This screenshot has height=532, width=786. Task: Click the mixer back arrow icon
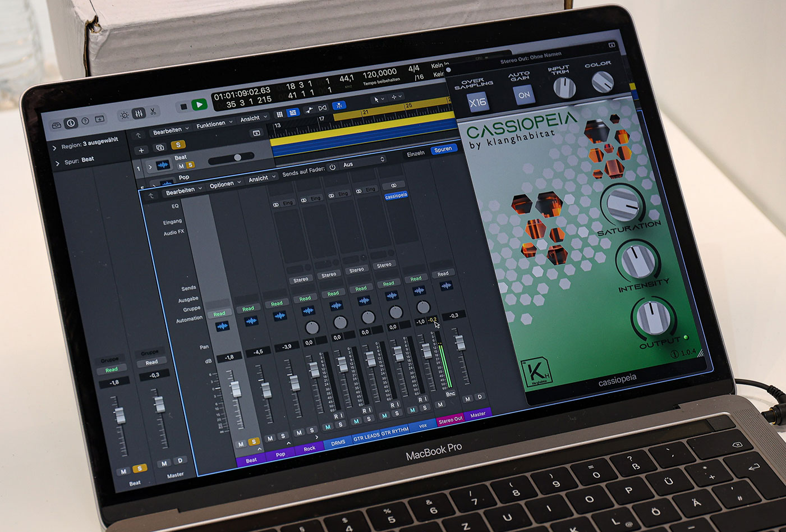(x=151, y=196)
